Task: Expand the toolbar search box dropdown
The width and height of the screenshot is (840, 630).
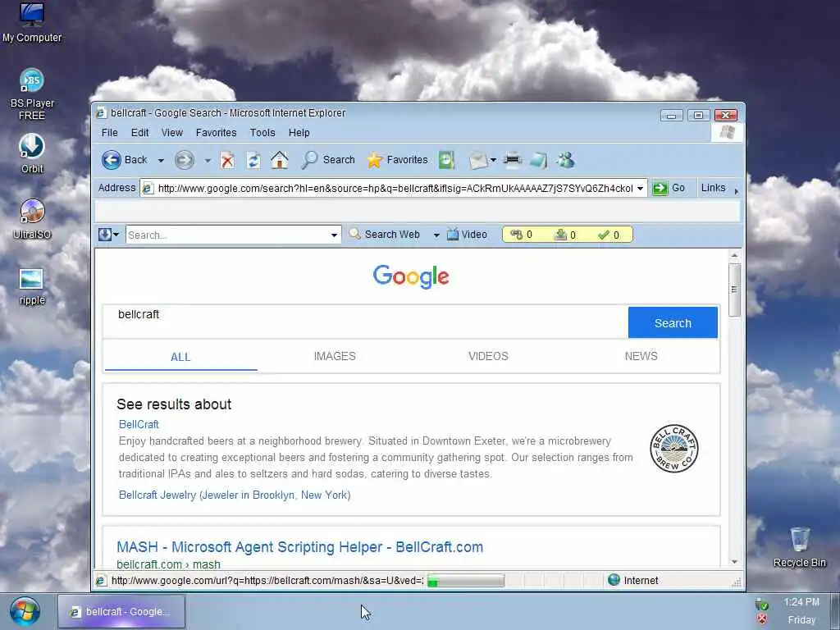Action: coord(334,235)
